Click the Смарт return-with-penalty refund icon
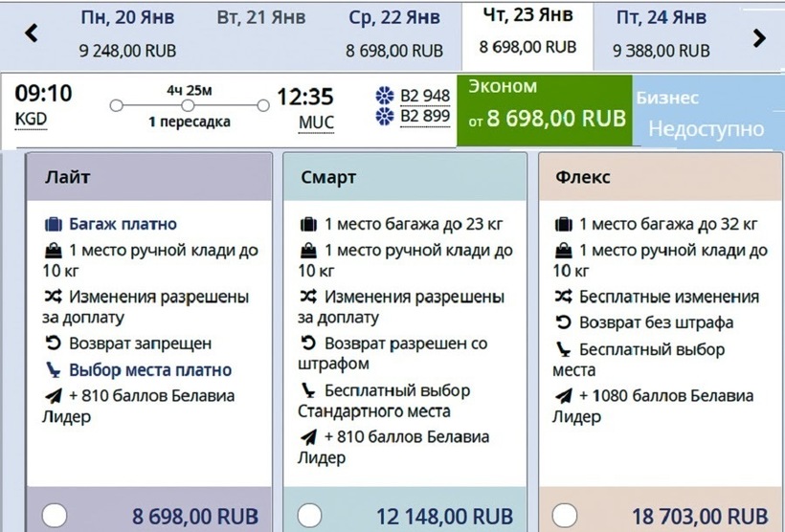This screenshot has width=785, height=532. (308, 343)
